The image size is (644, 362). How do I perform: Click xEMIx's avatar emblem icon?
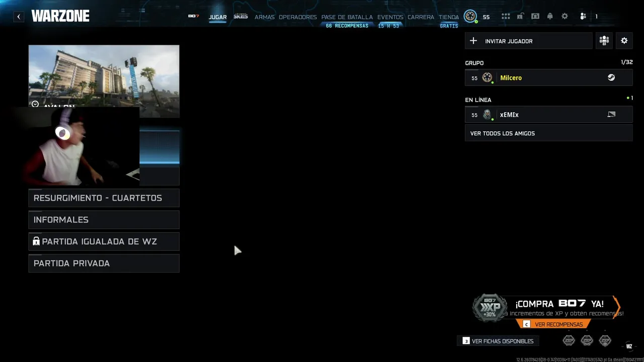point(487,115)
